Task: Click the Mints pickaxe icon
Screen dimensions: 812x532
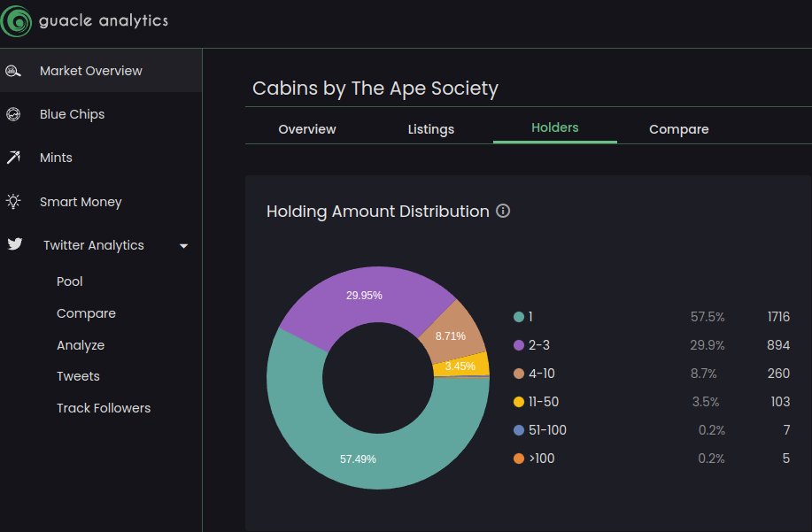Action: [13, 158]
